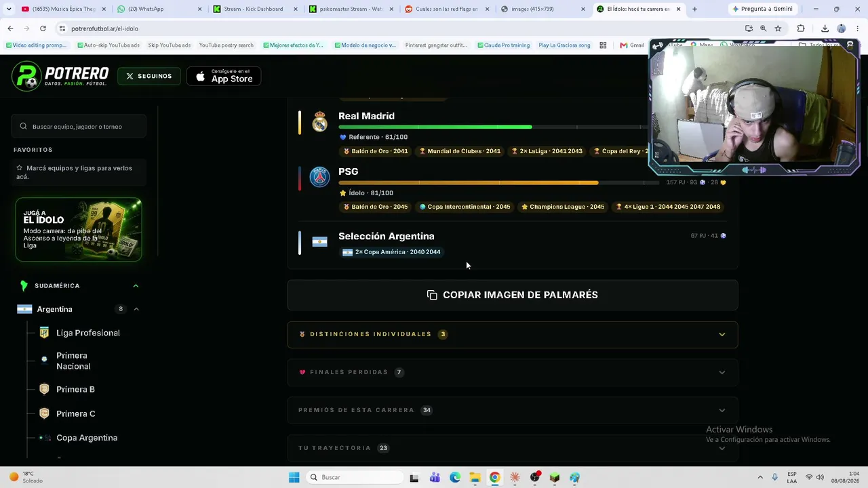868x488 pixels.
Task: Open the Jugá a El Ídolo promo card
Action: tap(79, 229)
